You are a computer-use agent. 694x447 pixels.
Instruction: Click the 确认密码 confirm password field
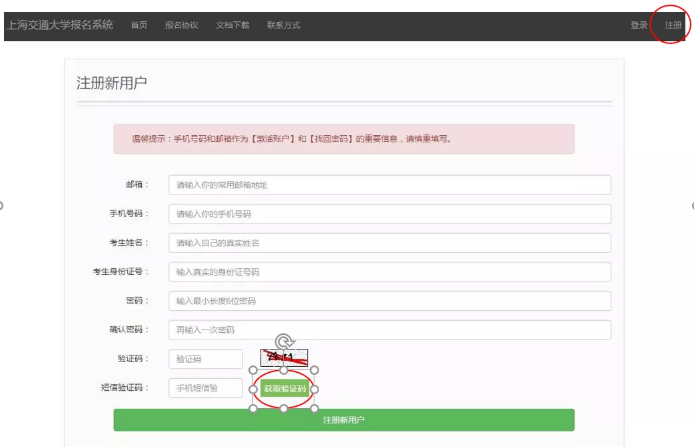click(389, 330)
